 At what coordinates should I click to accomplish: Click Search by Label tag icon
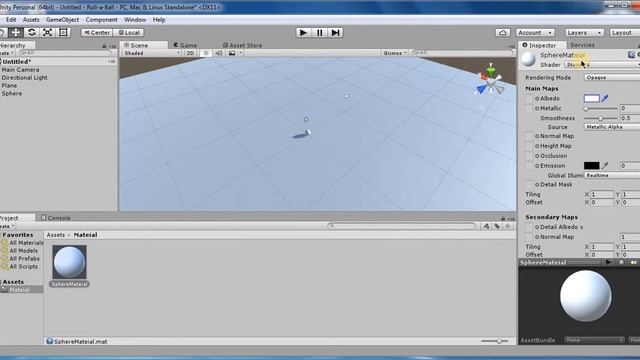point(497,226)
